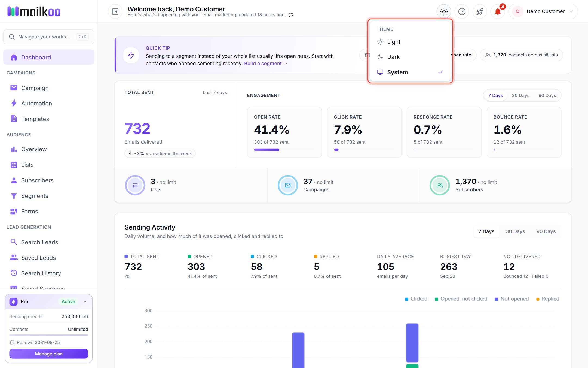The height and width of the screenshot is (368, 588).
Task: Open the notifications bell icon
Action: [498, 11]
